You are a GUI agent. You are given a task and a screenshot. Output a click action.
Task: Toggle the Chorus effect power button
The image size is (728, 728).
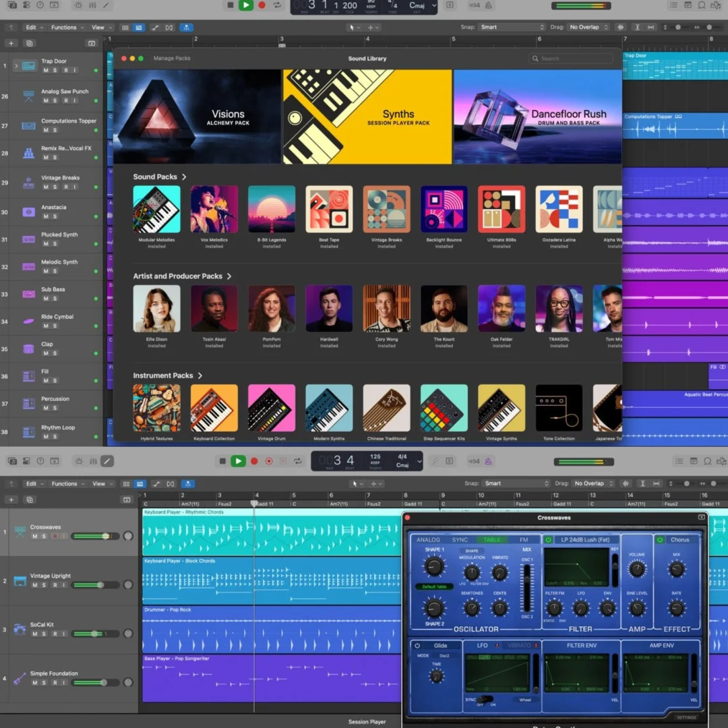[x=660, y=540]
